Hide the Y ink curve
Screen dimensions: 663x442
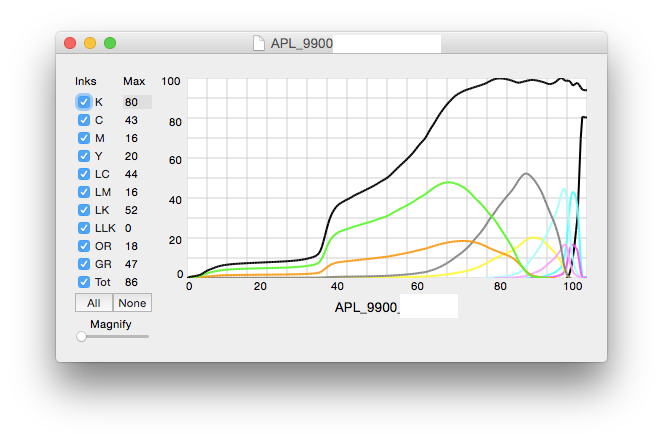(84, 156)
